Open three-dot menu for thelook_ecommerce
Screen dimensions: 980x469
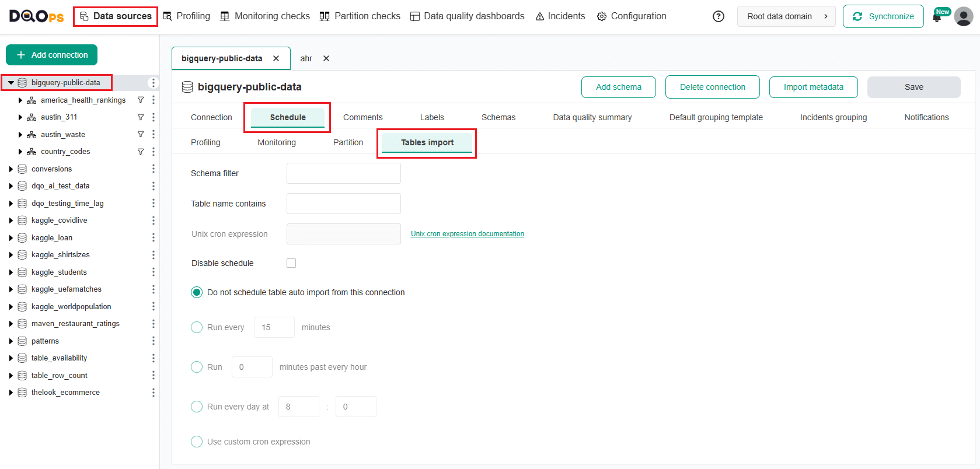[154, 393]
